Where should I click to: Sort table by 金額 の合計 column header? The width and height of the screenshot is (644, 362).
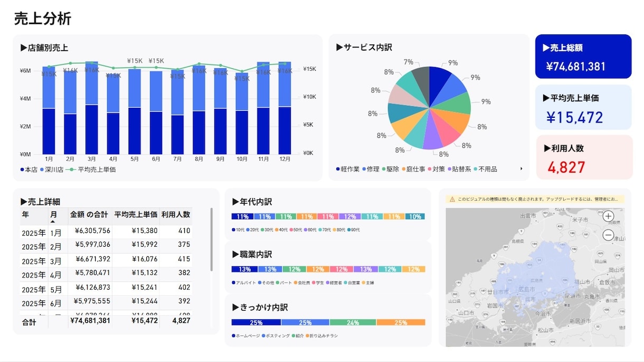[x=89, y=215]
